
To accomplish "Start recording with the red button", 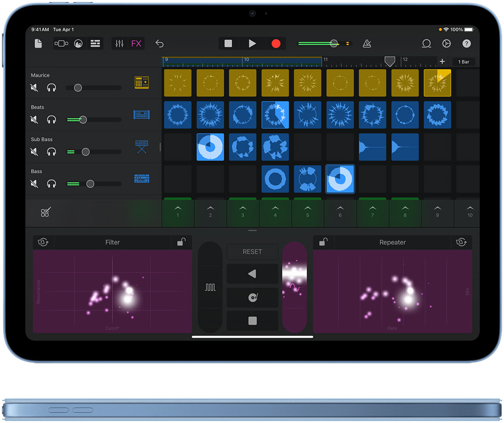I will point(276,44).
